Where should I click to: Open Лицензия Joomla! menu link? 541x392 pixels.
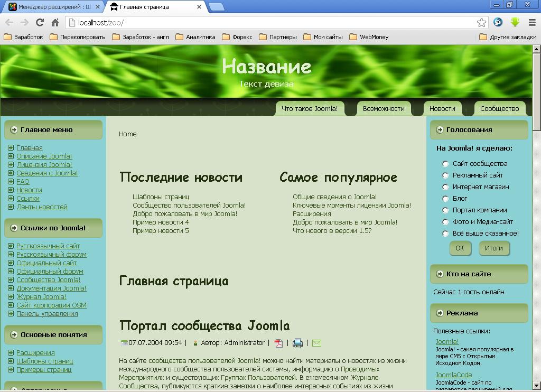pos(44,165)
